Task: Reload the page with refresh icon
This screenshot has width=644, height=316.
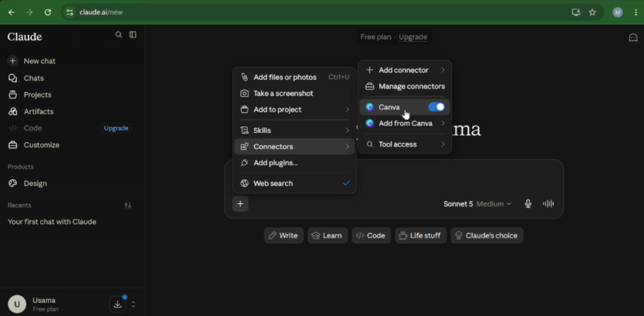Action: coord(48,13)
